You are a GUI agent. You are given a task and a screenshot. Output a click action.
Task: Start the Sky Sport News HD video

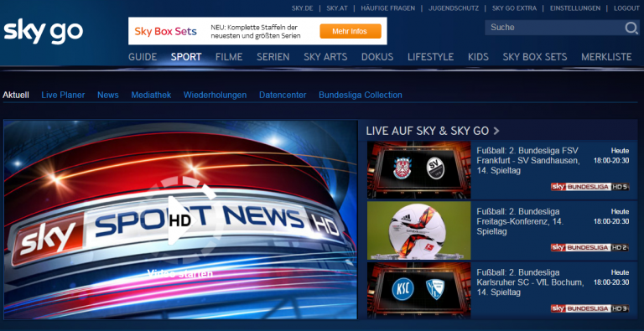pos(180,220)
